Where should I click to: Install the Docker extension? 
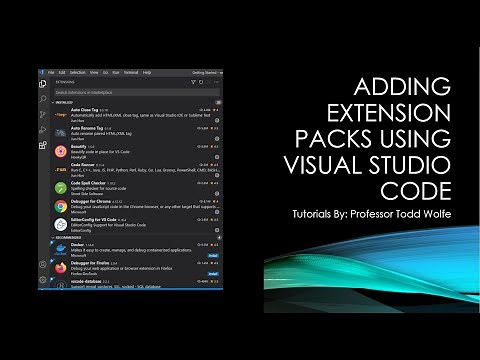(213, 256)
